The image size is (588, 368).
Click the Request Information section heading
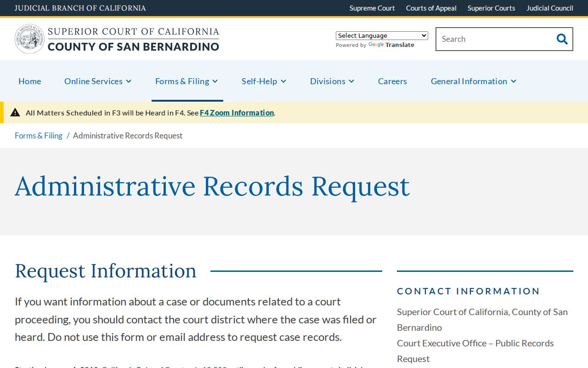[106, 271]
